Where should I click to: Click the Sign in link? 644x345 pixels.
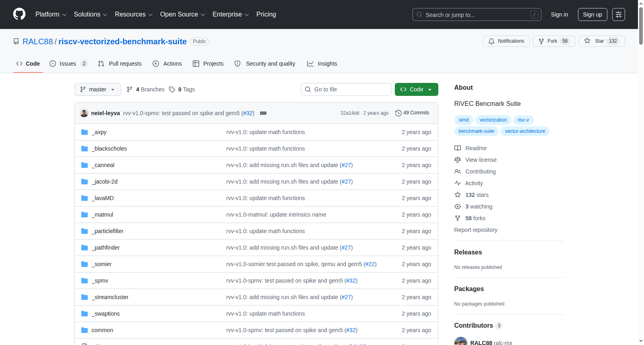coord(559,14)
